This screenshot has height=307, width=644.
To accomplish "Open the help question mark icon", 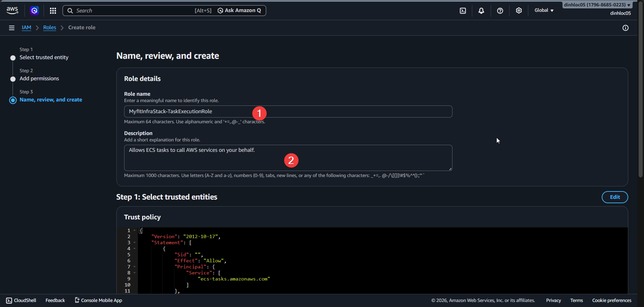I will coord(500,10).
